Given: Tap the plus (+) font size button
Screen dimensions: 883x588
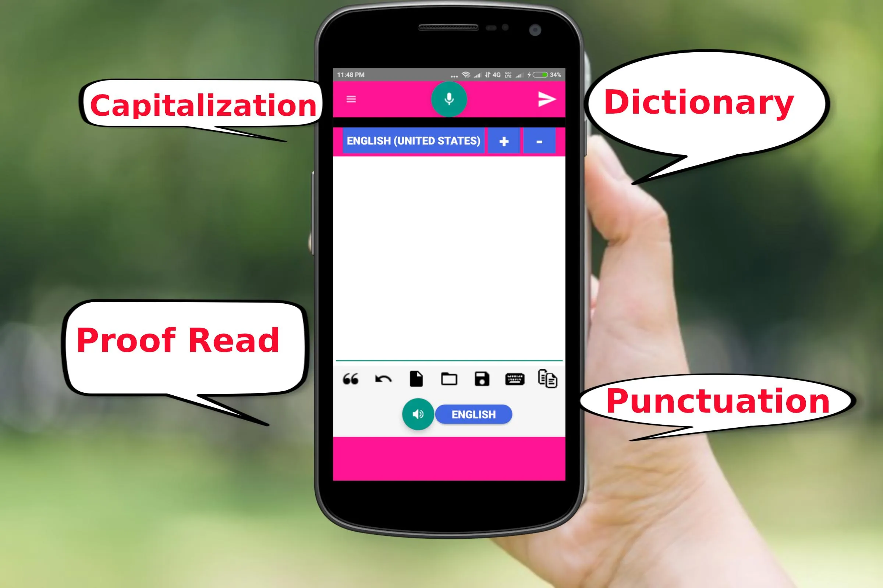Looking at the screenshot, I should (x=504, y=141).
